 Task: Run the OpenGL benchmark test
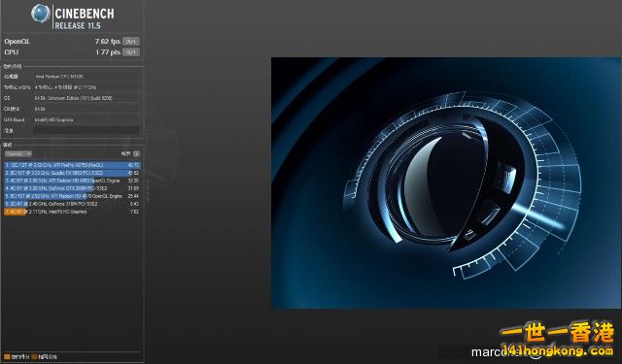click(130, 41)
